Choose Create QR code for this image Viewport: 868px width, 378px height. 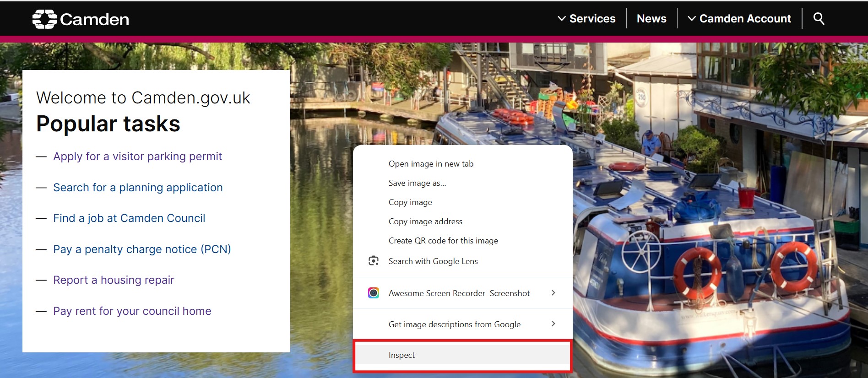pos(463,241)
